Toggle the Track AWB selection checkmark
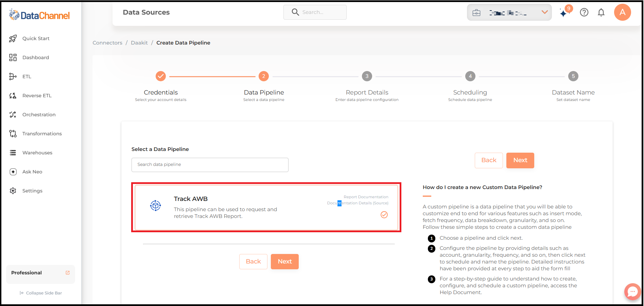The height and width of the screenshot is (306, 644). pyautogui.click(x=384, y=215)
